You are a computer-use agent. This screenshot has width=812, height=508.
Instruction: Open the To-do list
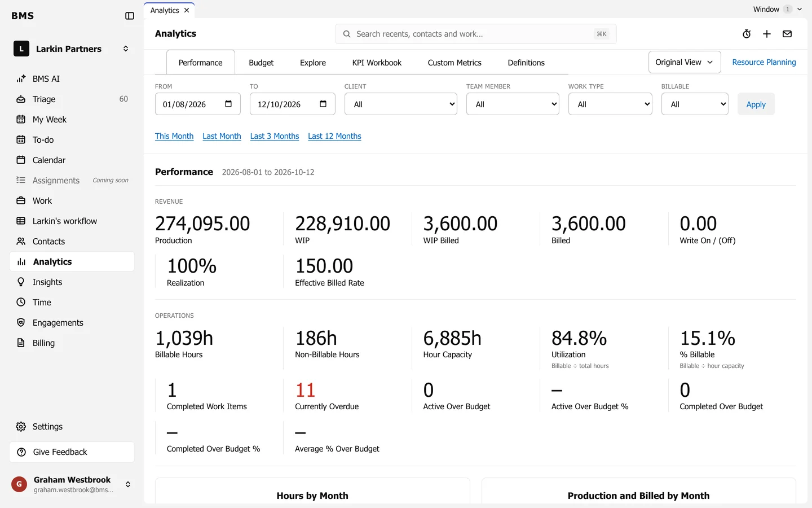72,140
